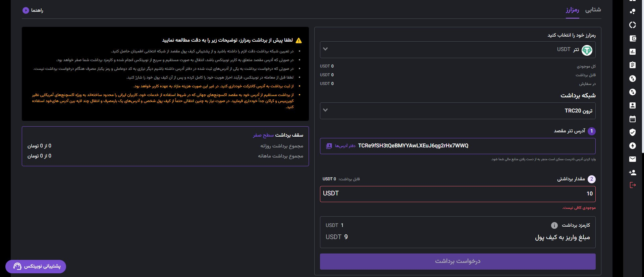Click the lower swap-arrows circle sidebar icon
This screenshot has width=644, height=277.
(x=633, y=92)
